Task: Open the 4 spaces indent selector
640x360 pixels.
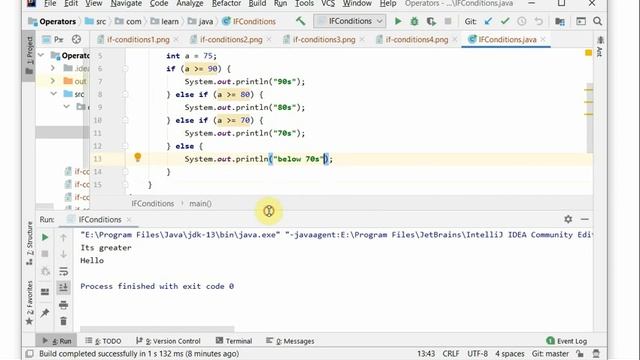Action: point(509,353)
